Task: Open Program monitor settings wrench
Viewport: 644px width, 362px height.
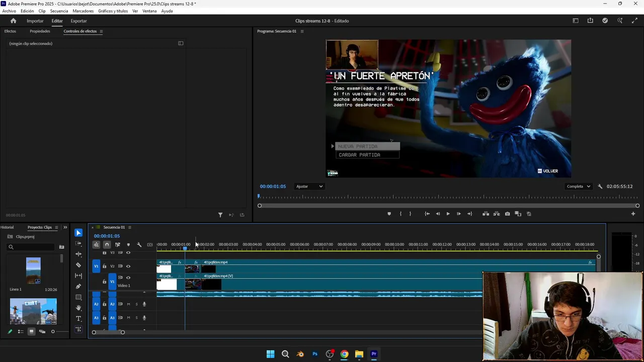Action: (x=600, y=187)
